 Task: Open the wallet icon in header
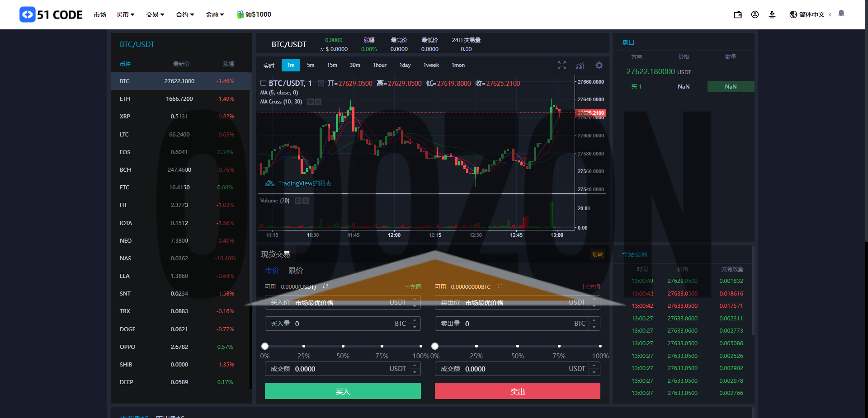738,14
